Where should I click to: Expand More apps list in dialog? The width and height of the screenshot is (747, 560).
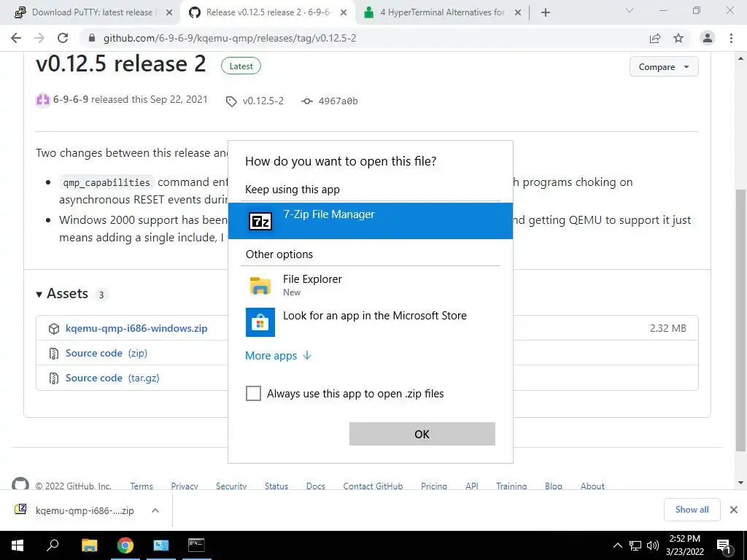tap(278, 356)
